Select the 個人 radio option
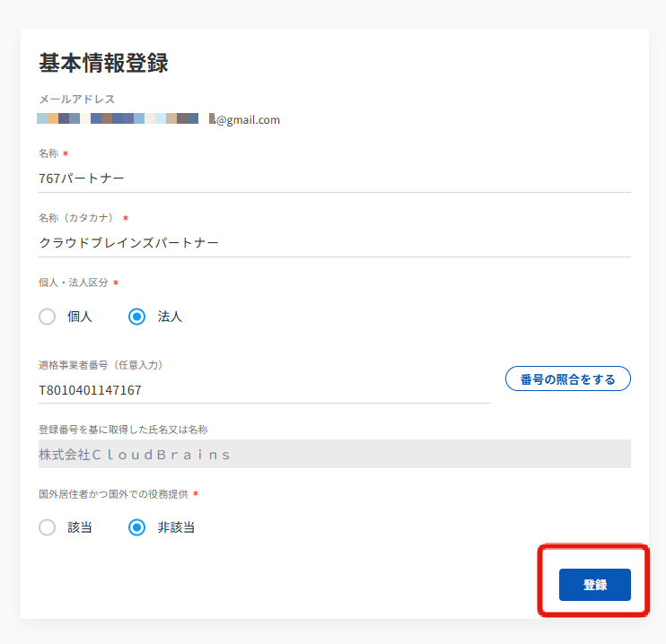This screenshot has width=666, height=644. pos(48,317)
